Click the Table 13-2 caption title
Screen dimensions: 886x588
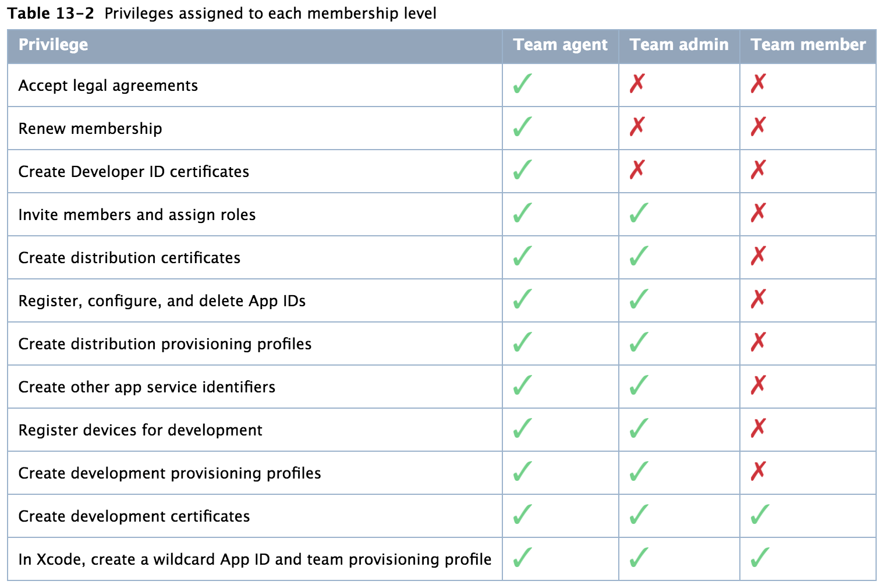click(222, 13)
